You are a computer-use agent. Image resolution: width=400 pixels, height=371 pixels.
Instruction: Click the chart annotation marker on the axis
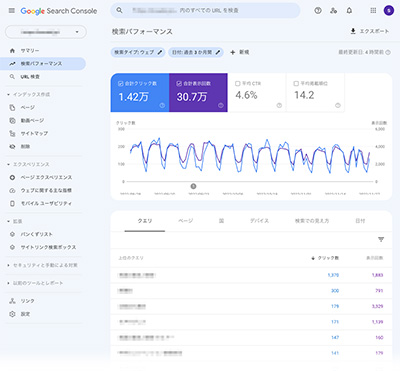tap(193, 186)
